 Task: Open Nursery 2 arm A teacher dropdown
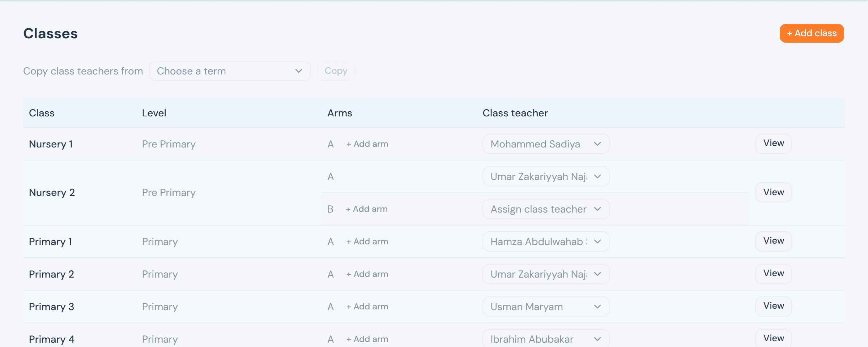coord(546,176)
